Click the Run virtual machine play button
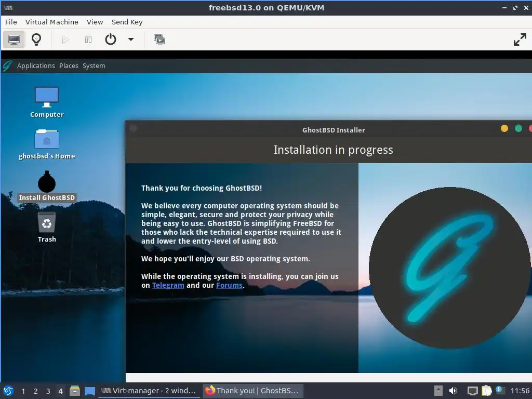 65,39
